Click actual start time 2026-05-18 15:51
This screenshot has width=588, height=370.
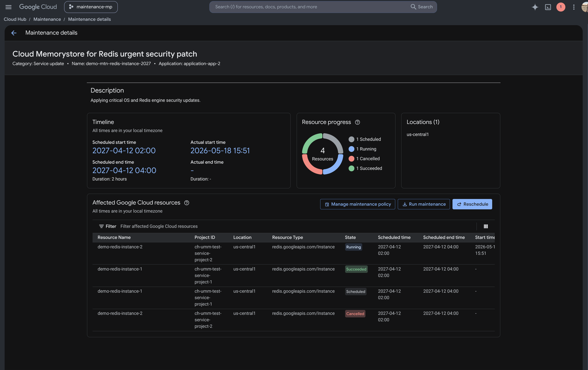point(220,151)
